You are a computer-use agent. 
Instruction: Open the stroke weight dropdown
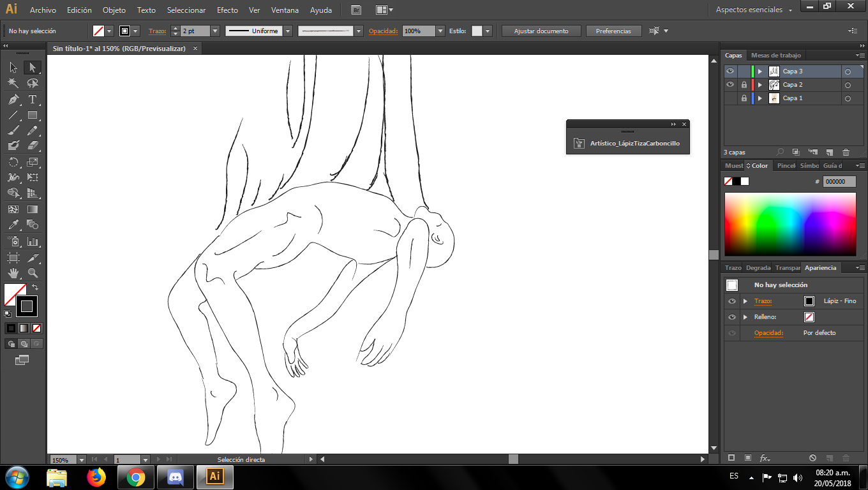[215, 31]
